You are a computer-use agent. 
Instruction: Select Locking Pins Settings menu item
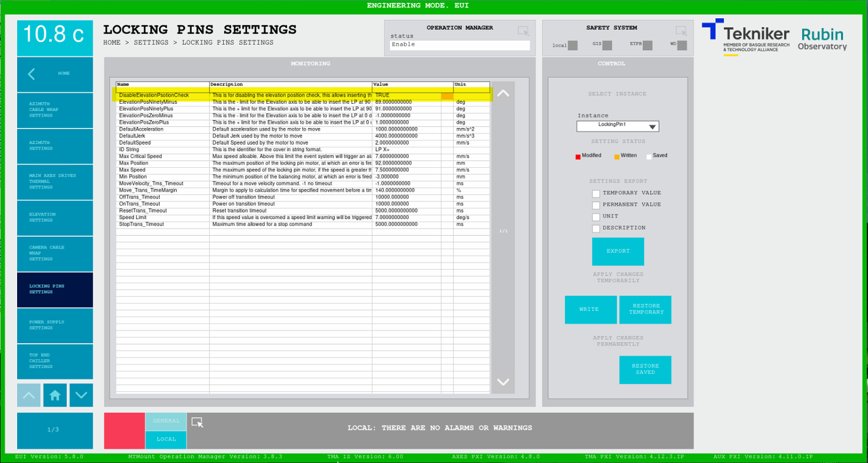[x=55, y=289]
